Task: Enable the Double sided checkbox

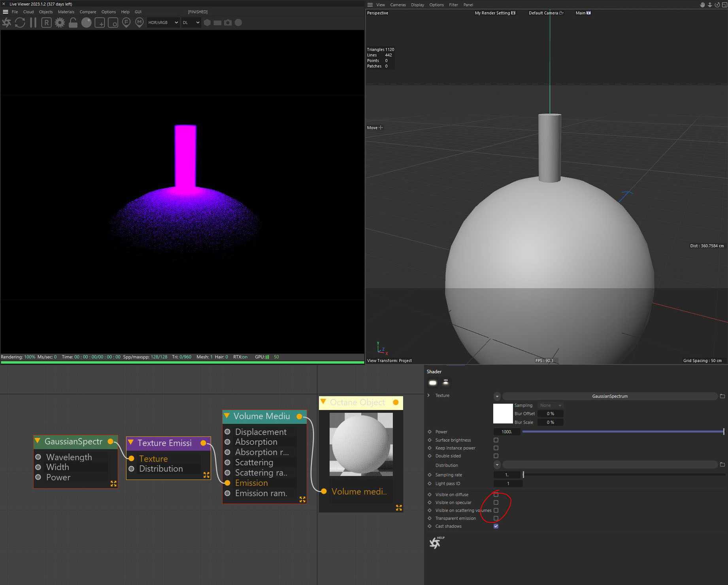Action: pyautogui.click(x=496, y=456)
